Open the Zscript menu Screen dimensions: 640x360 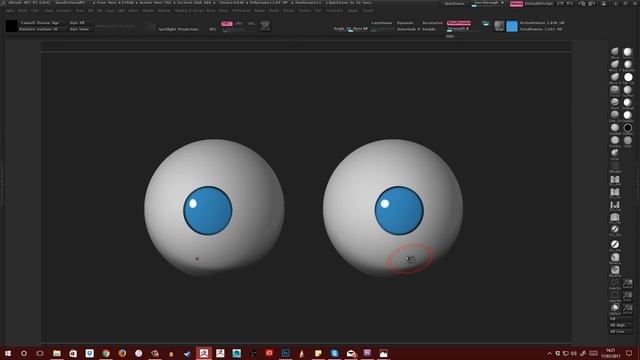tap(367, 11)
